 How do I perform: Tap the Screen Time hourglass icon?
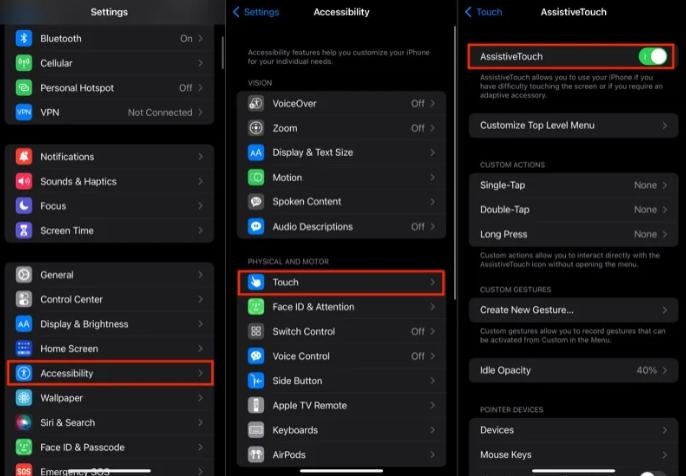point(24,231)
